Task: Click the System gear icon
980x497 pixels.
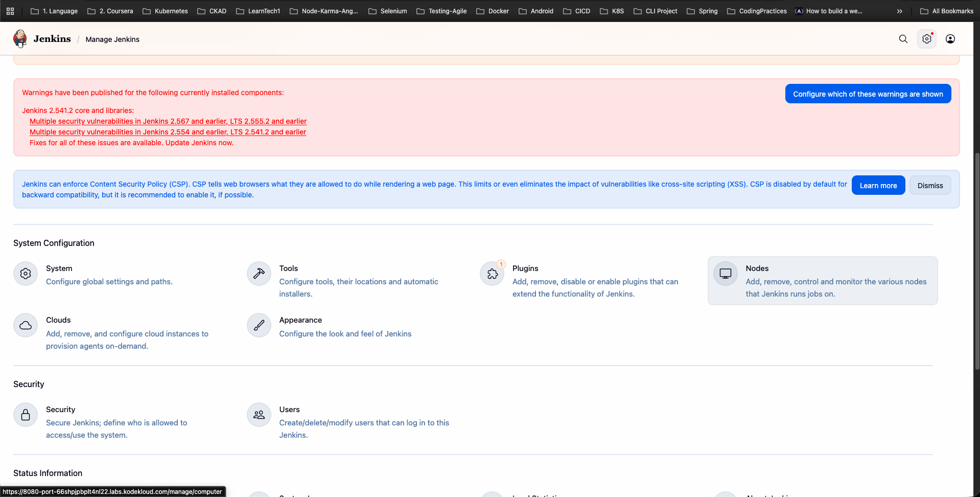Action: [x=26, y=274]
